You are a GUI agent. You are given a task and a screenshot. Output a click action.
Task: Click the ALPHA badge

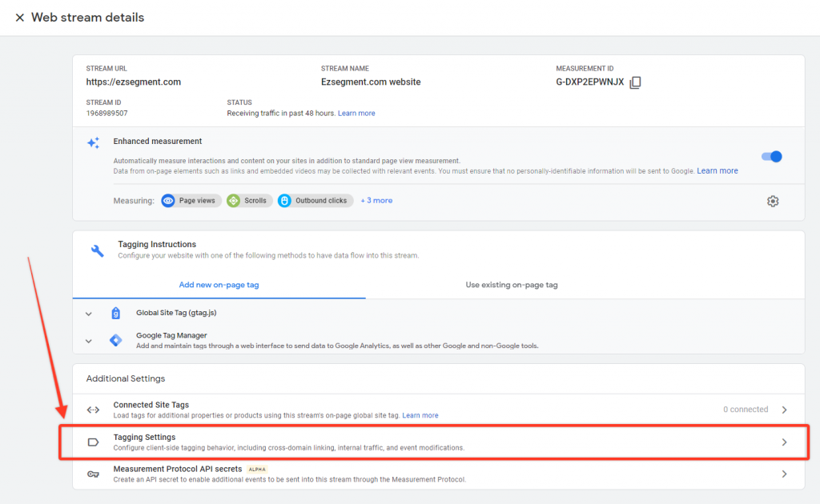(257, 470)
